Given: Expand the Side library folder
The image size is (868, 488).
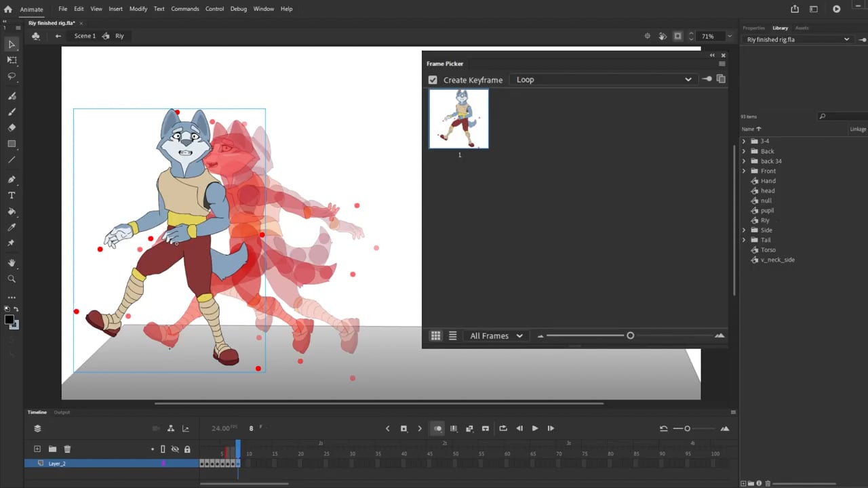Looking at the screenshot, I should point(744,230).
